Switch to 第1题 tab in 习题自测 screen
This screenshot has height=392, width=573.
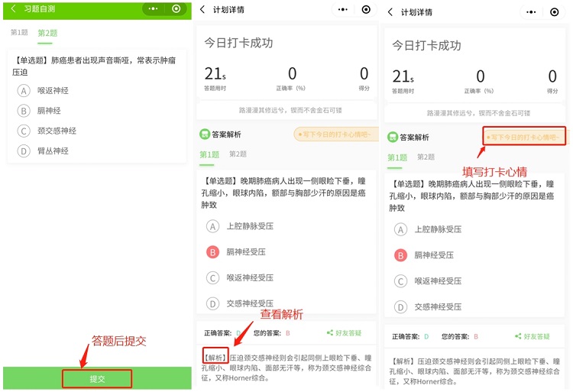(x=19, y=33)
